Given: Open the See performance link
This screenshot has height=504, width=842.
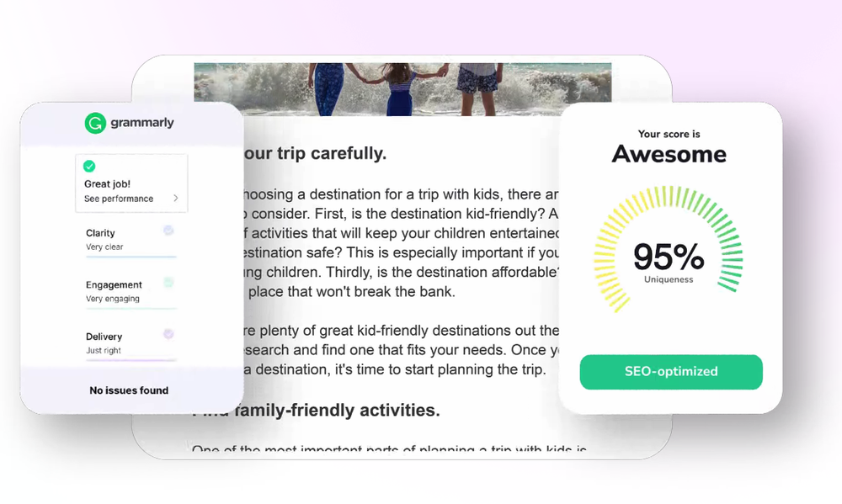Looking at the screenshot, I should (x=119, y=199).
